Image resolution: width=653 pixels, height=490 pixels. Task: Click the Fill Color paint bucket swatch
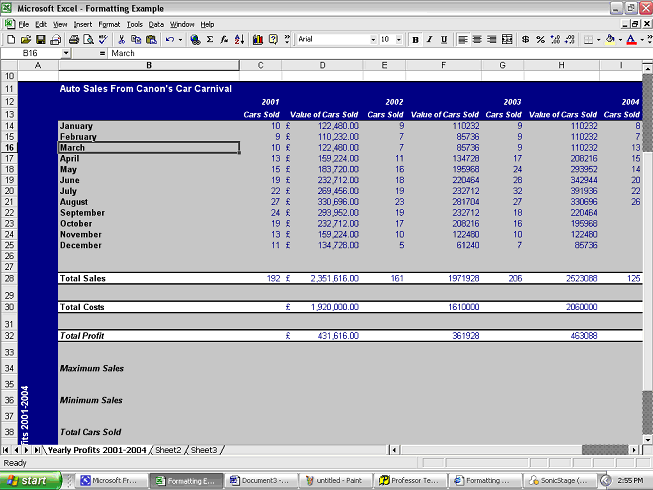609,39
